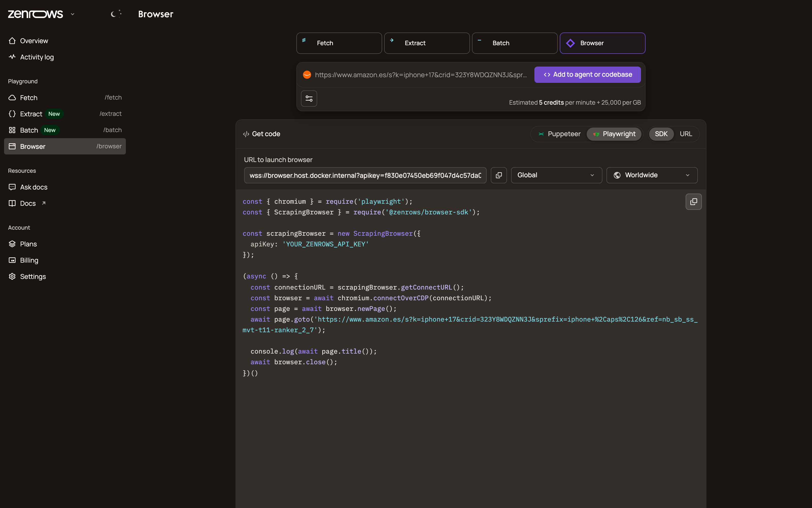
Task: Click the Billing card icon
Action: 12,260
